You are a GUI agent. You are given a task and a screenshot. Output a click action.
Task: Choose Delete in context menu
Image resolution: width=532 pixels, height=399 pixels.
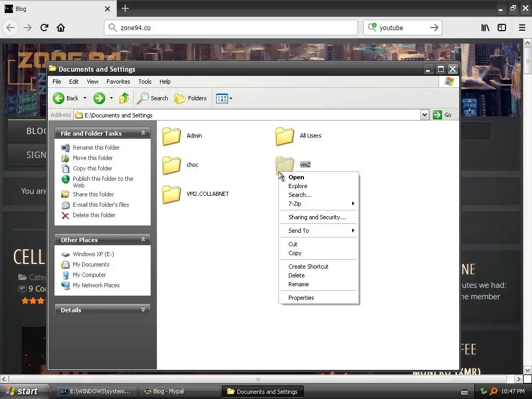[318, 275]
